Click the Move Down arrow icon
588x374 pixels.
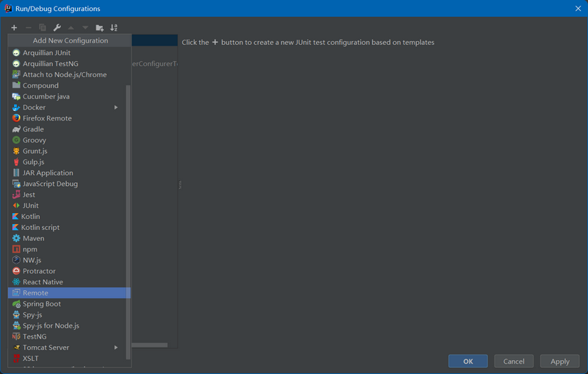pos(85,27)
